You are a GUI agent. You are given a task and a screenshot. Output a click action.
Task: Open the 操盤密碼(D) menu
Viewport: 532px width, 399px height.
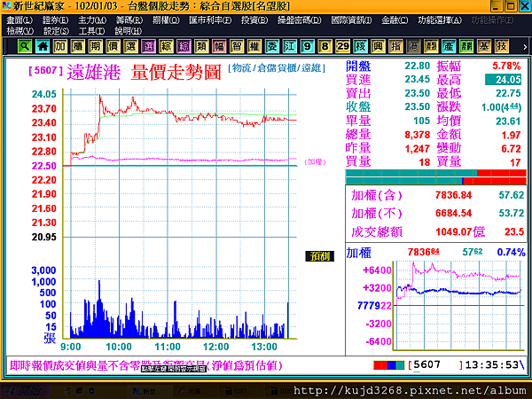coord(300,20)
